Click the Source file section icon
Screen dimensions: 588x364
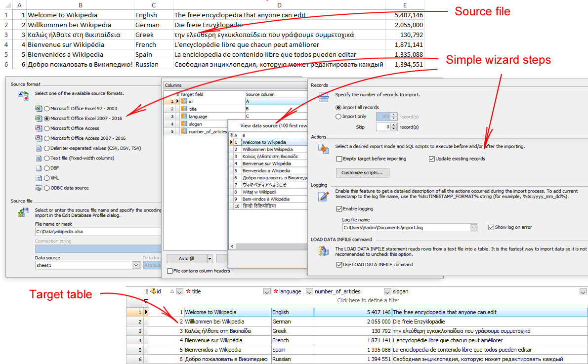coord(22,211)
